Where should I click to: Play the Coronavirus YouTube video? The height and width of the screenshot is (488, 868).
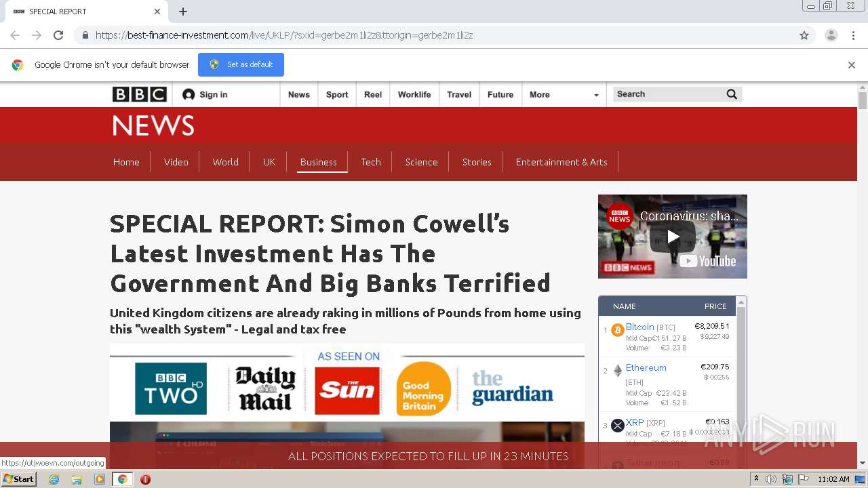click(673, 237)
